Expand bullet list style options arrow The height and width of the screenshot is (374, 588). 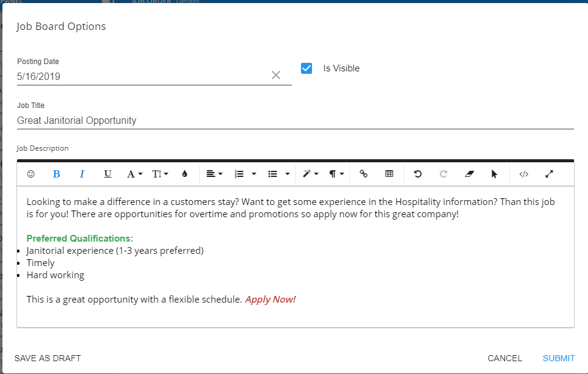288,174
